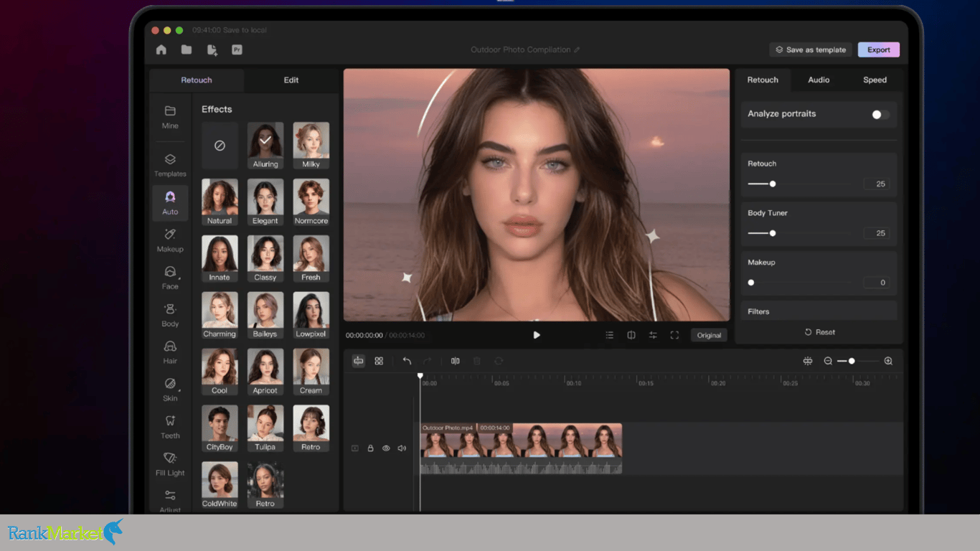Zoom in the timeline with plus magnifier
The width and height of the screenshot is (980, 551).
coord(888,361)
